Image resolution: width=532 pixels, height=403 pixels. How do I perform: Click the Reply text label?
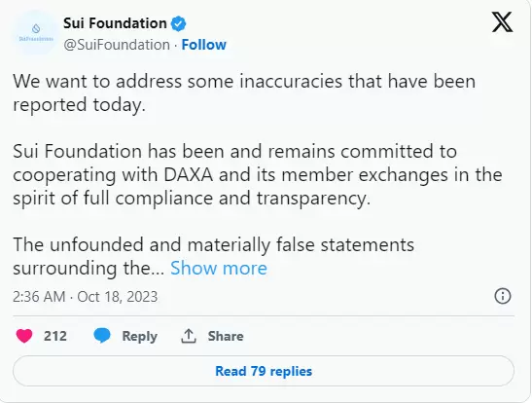(139, 336)
